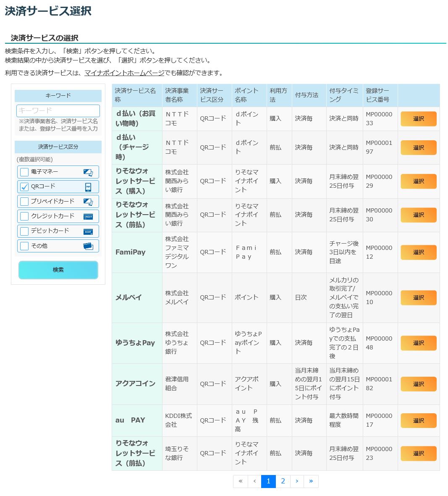Viewport: 448px width, 496px height.
Task: Jump to last page with » button
Action: coord(311,481)
